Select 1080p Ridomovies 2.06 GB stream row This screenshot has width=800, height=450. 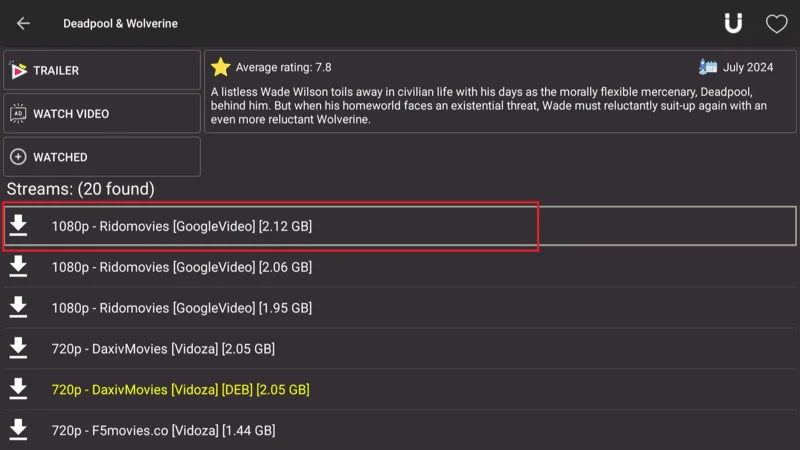click(x=182, y=267)
